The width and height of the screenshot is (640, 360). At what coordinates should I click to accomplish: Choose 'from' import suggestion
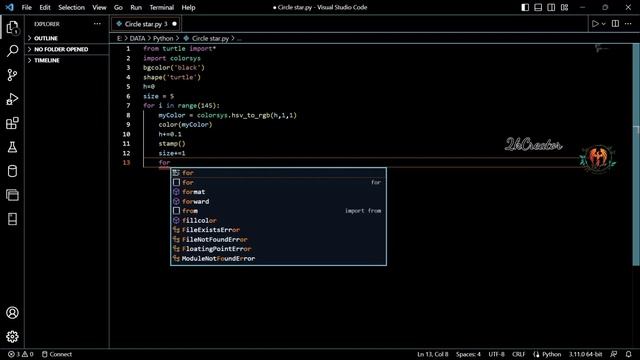click(278, 211)
